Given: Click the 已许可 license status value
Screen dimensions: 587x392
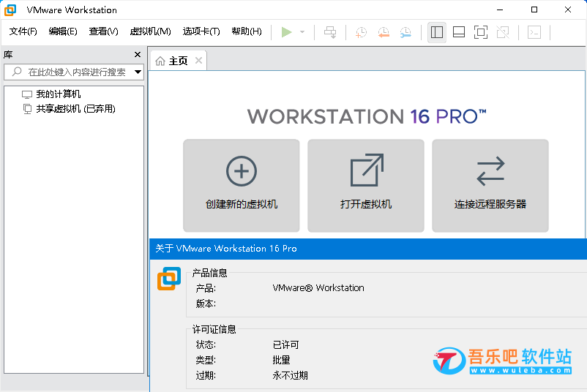Looking at the screenshot, I should point(285,344).
